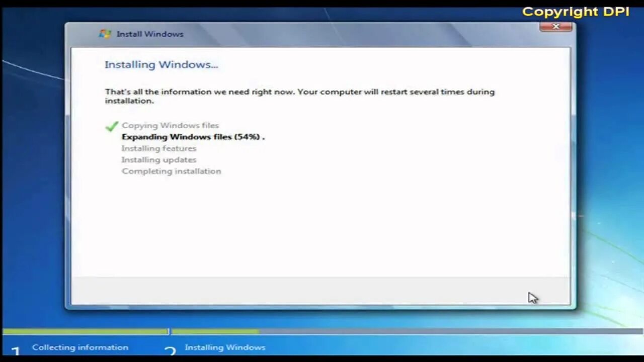Screen dimensions: 644x362
Task: Click the 'Installing Windows...' heading
Action: (x=161, y=64)
